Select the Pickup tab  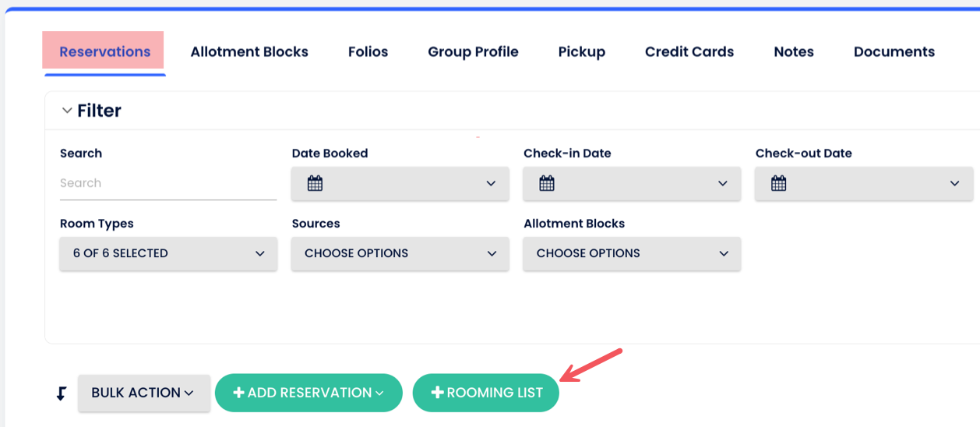581,52
